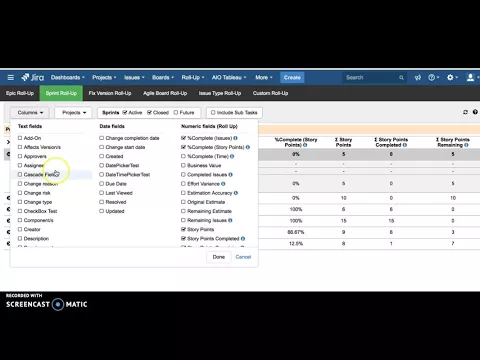Check the Updated date field
Screen dimensions: 480x360
101,211
